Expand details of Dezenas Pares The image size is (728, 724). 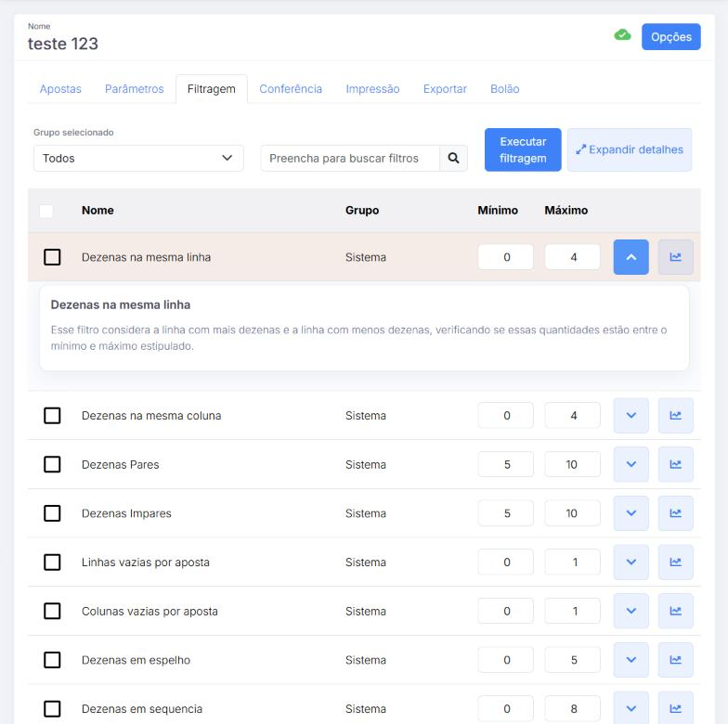pyautogui.click(x=631, y=464)
